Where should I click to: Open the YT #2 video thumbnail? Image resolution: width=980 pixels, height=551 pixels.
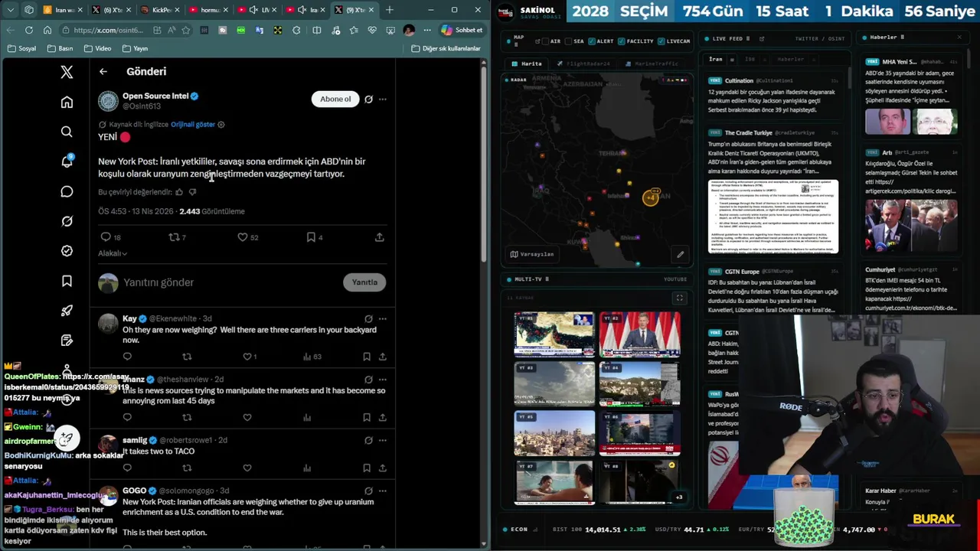click(x=639, y=334)
